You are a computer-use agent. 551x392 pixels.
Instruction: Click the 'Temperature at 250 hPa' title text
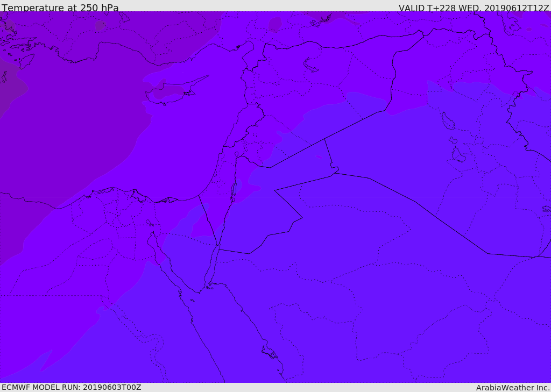60,8
